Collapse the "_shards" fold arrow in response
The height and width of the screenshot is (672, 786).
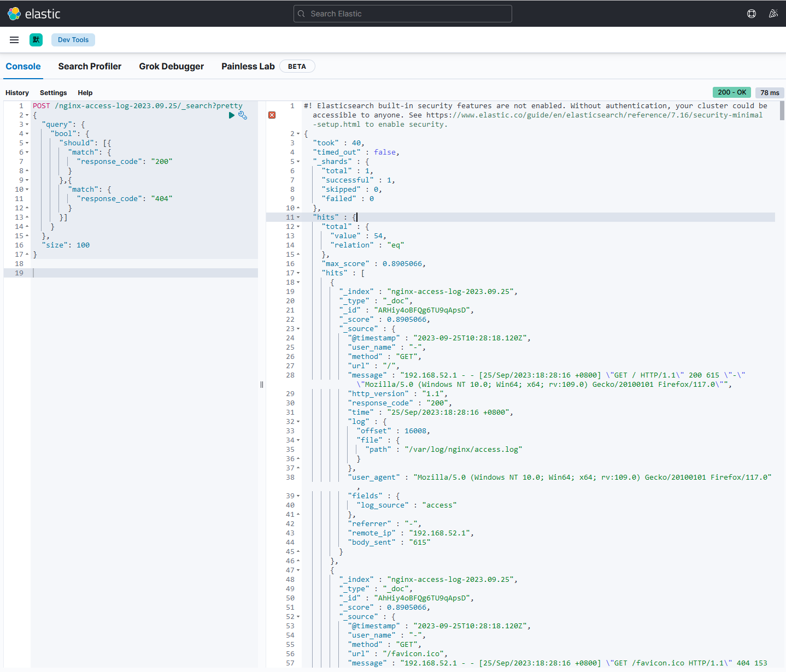(x=298, y=162)
